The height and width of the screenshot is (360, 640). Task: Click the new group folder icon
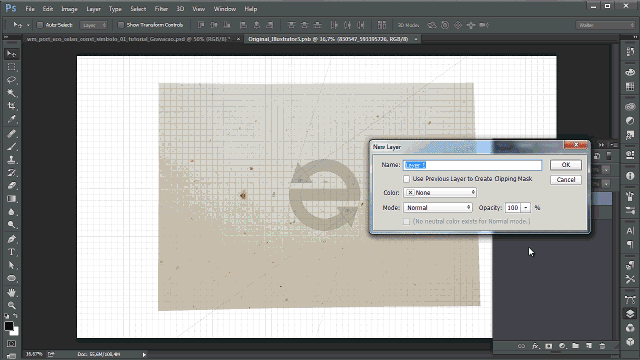[x=576, y=346]
